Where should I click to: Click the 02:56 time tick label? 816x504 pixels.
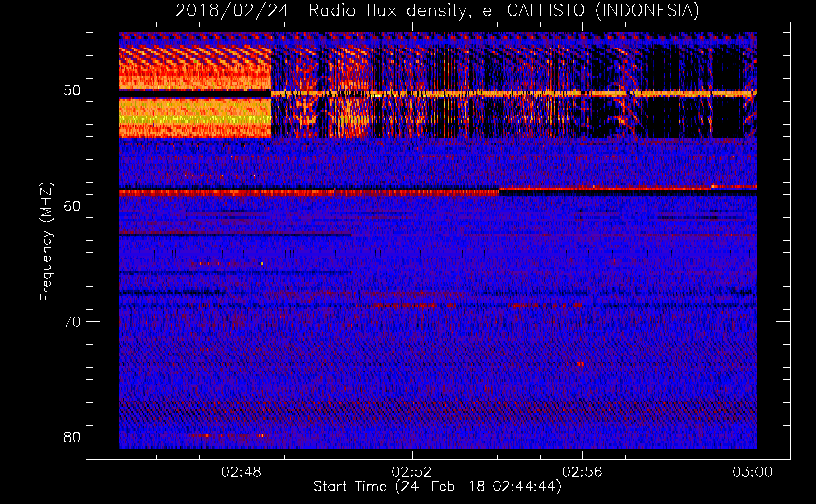pyautogui.click(x=582, y=472)
